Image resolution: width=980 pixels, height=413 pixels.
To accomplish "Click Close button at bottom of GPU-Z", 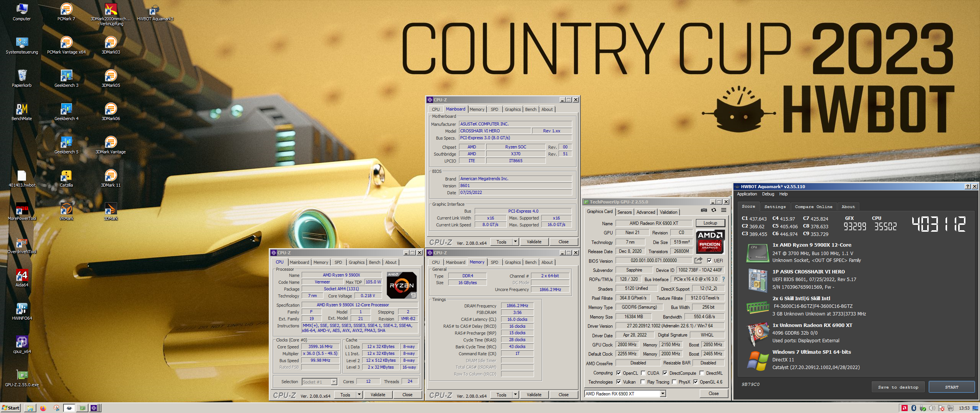I will coord(714,393).
